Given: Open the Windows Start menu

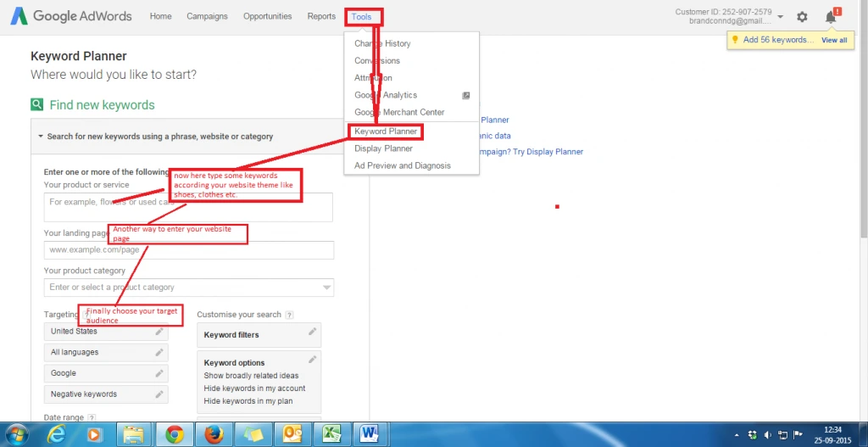Looking at the screenshot, I should pos(17,434).
